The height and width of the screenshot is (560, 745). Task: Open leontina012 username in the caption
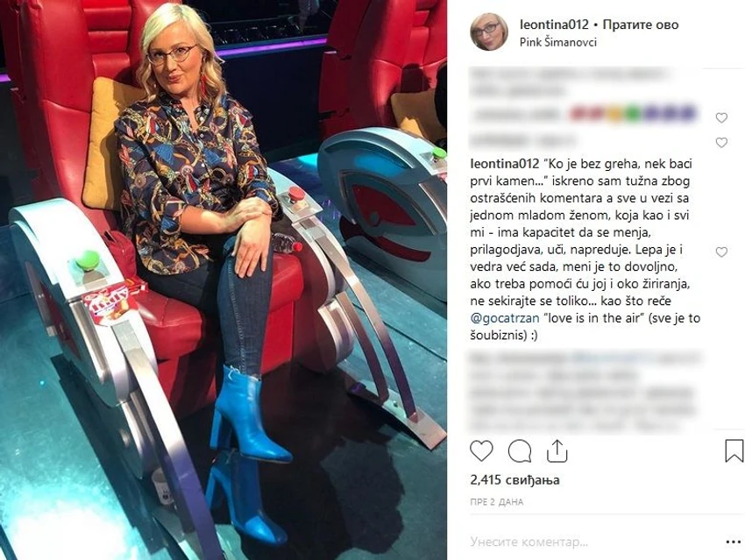(x=505, y=164)
